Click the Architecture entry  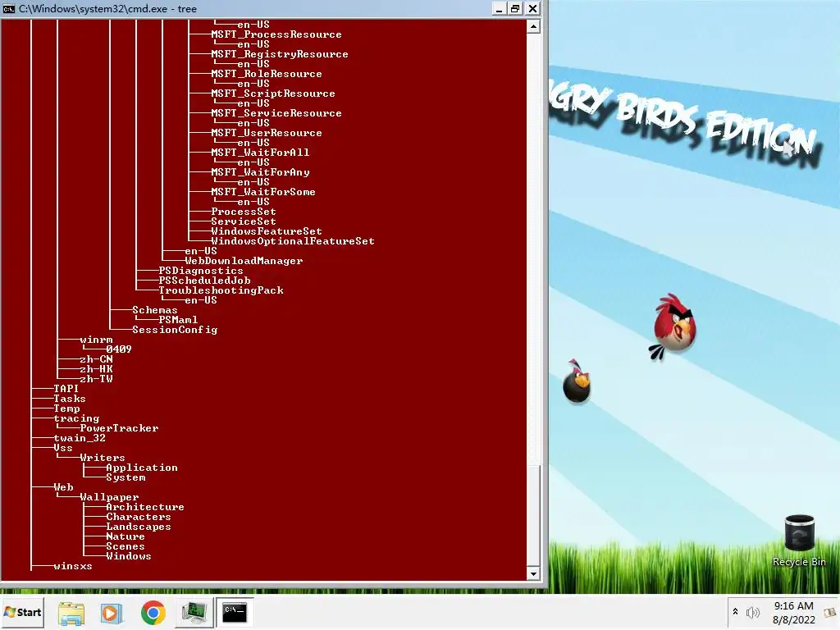tap(144, 507)
